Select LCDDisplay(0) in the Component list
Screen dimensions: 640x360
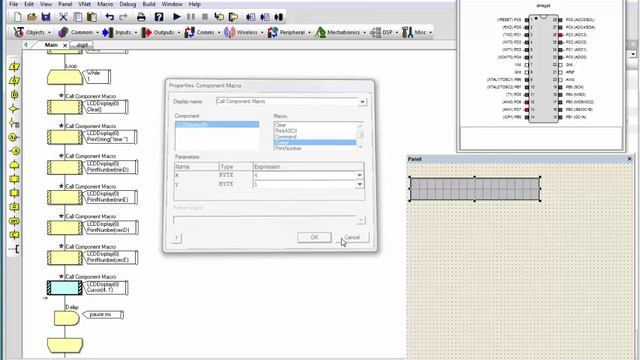pos(217,124)
